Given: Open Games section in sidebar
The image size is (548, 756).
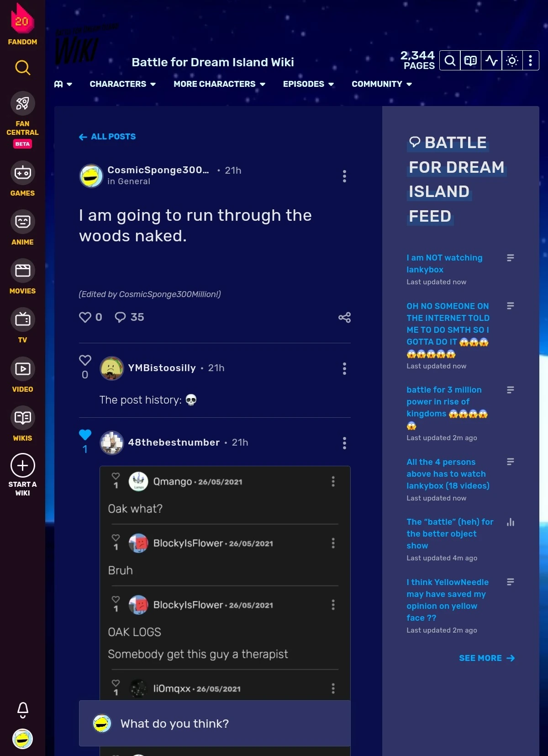Looking at the screenshot, I should point(22,179).
